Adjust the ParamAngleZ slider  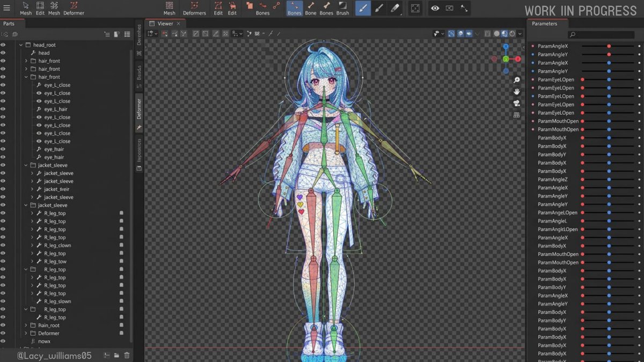point(608,180)
